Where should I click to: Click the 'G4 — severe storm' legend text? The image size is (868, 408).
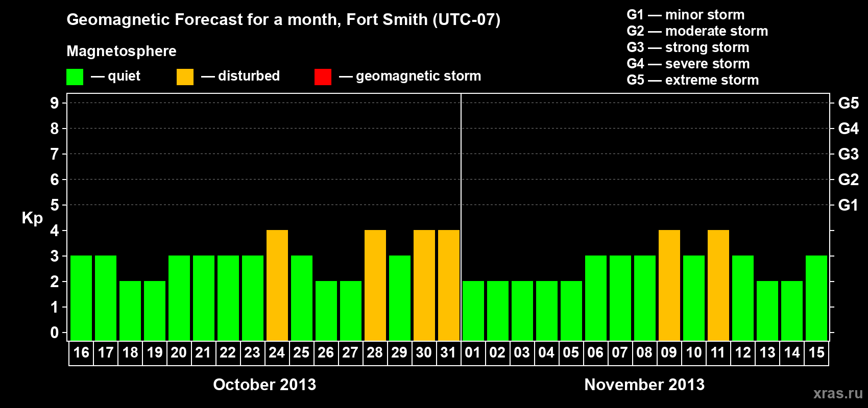(x=688, y=64)
